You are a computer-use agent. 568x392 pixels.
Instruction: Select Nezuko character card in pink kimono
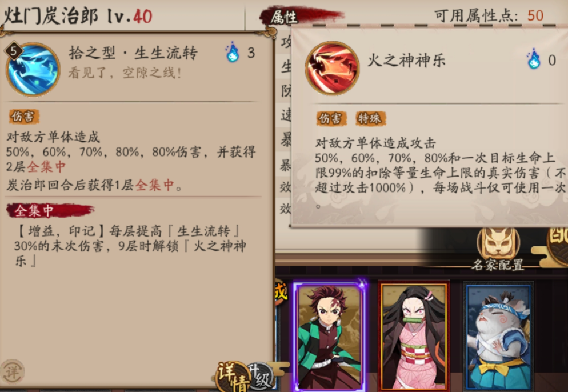414,336
